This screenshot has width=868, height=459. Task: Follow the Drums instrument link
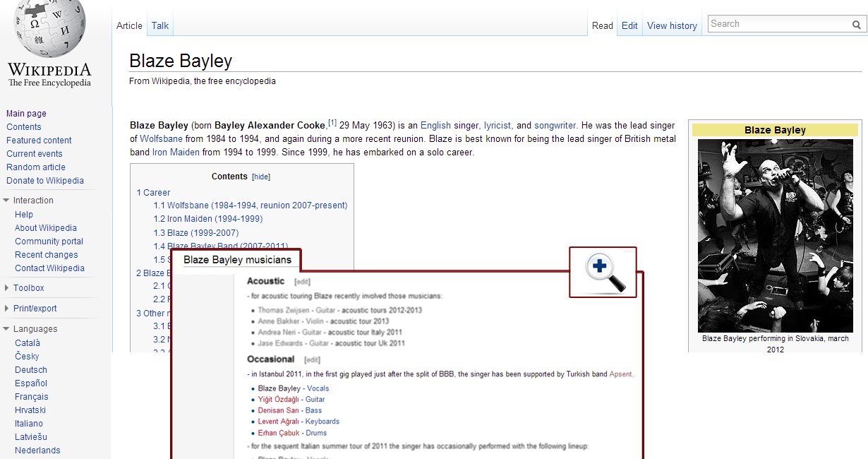316,433
